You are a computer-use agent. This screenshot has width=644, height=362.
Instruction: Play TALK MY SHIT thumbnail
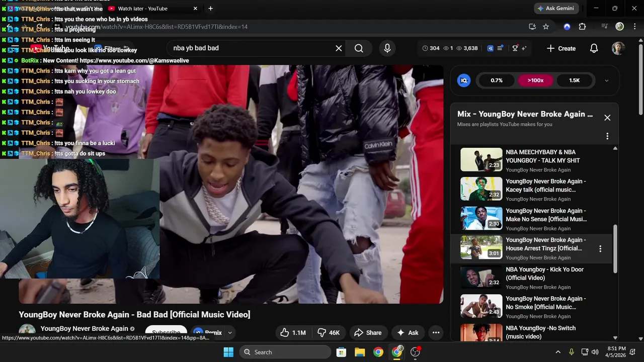click(x=481, y=159)
